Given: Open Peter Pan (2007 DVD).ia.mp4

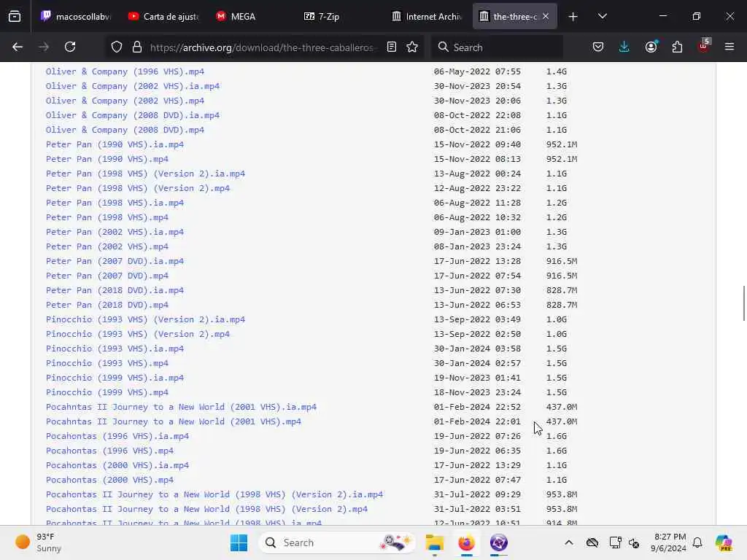Looking at the screenshot, I should point(115,261).
